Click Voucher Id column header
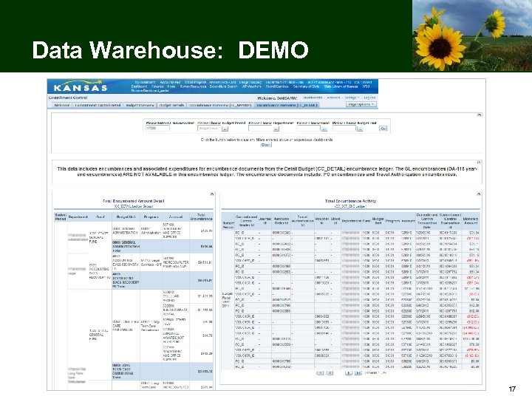The width and height of the screenshot is (532, 399). (x=322, y=221)
